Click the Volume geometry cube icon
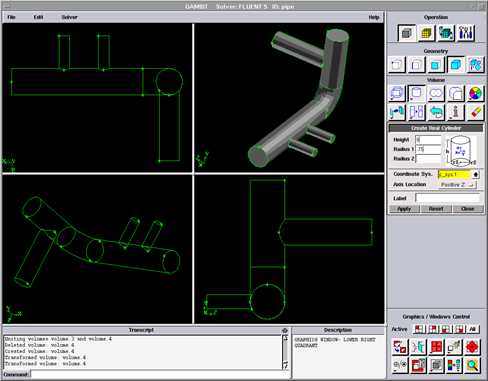Viewport: 488px width, 381px height. [x=455, y=65]
